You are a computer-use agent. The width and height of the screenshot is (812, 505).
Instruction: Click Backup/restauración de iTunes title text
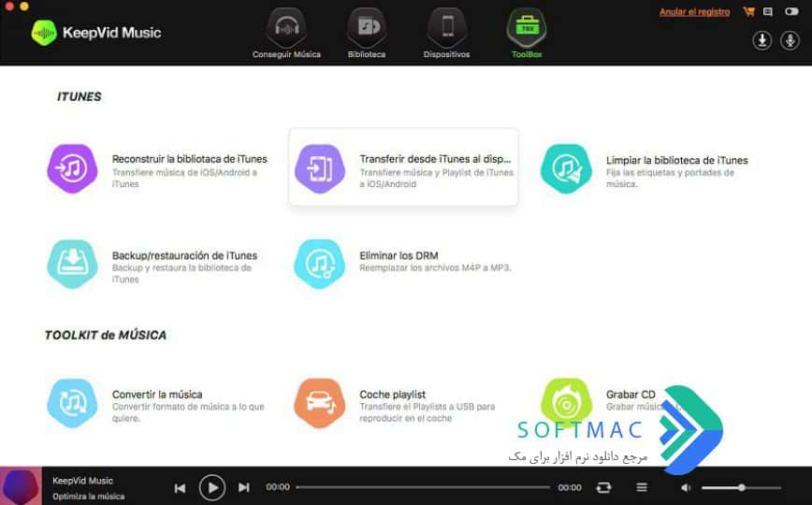coord(184,255)
